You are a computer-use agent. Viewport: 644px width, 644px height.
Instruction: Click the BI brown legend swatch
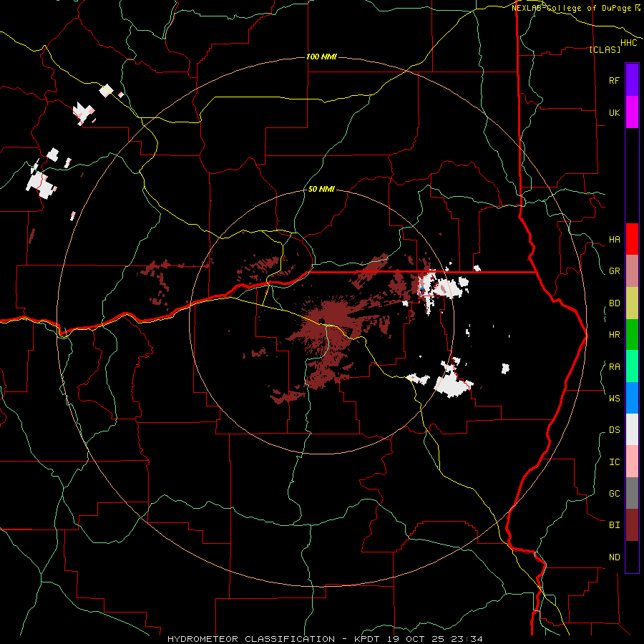632,525
